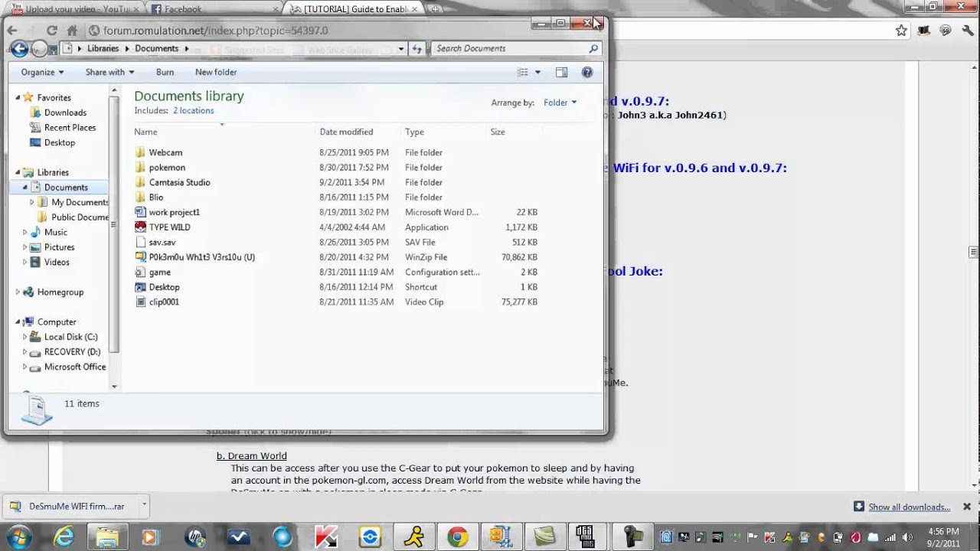
Task: Select the work project1 Word icon
Action: 140,212
